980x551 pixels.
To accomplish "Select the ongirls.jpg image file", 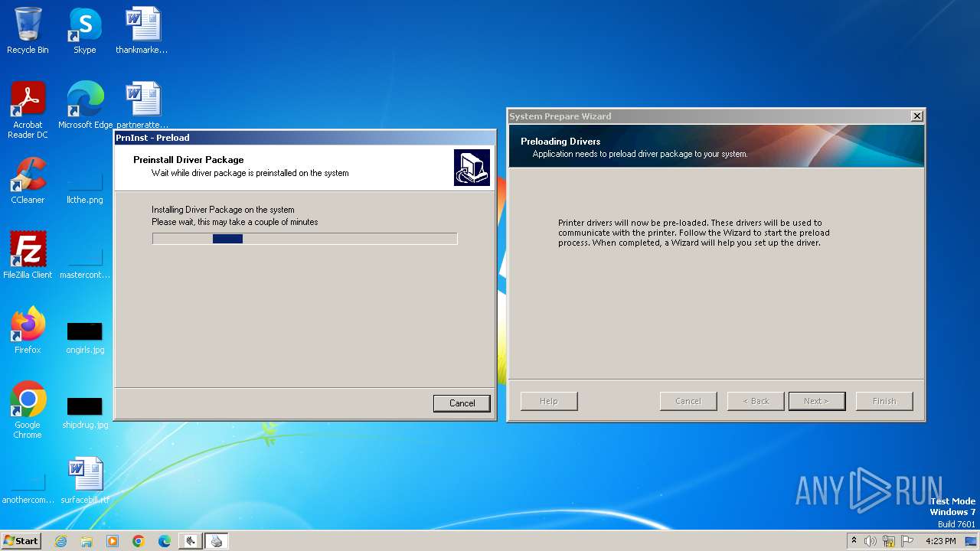I will coord(84,338).
